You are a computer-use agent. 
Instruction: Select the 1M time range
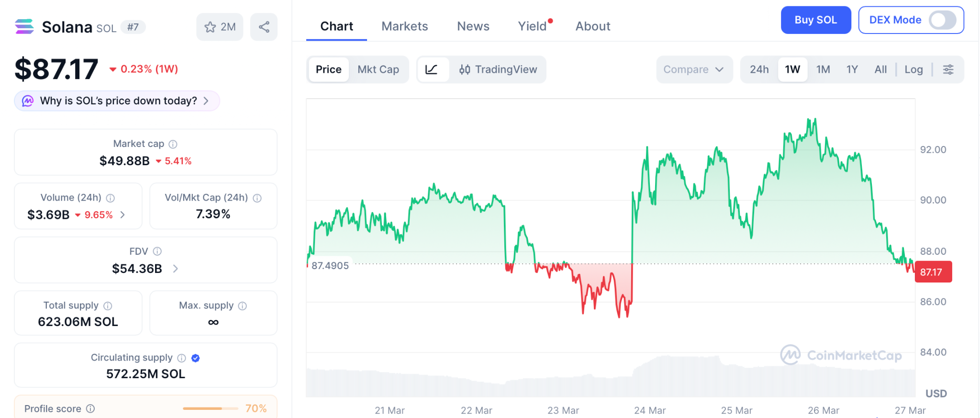[823, 69]
